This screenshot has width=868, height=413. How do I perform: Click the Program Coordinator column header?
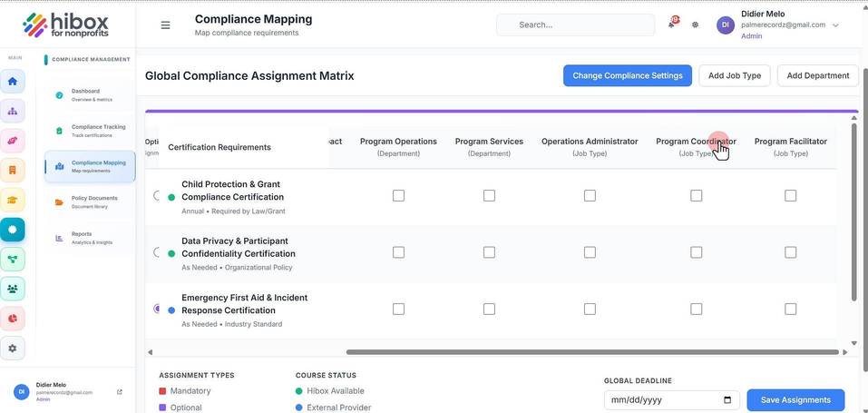(696, 147)
